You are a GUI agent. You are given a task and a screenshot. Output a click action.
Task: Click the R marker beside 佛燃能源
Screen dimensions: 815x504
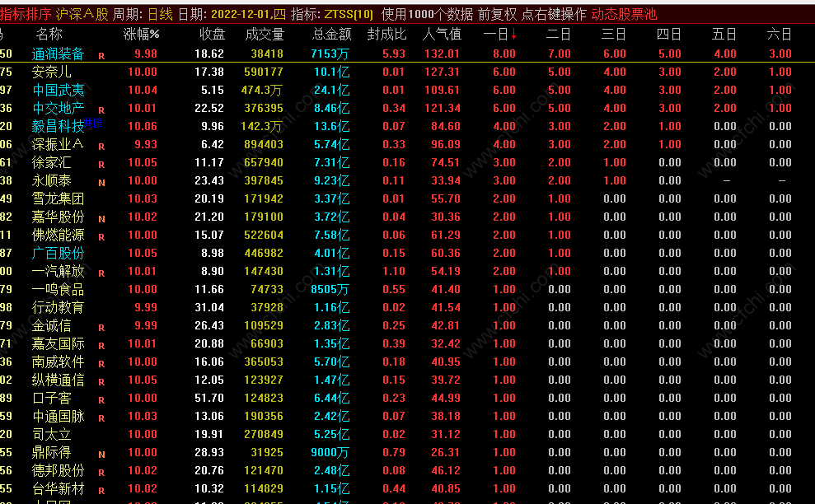tap(102, 237)
